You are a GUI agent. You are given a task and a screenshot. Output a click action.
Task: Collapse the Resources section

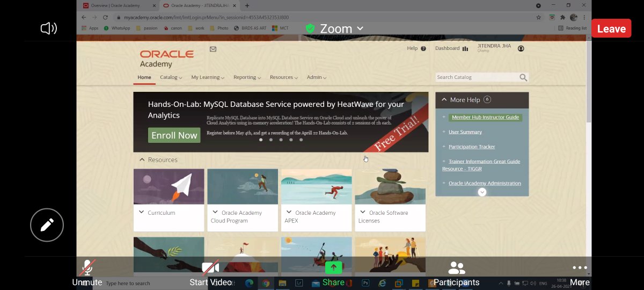142,160
